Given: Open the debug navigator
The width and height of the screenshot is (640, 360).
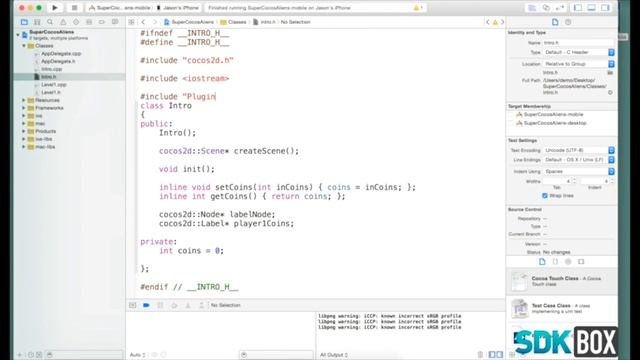Looking at the screenshot, I should coord(89,22).
